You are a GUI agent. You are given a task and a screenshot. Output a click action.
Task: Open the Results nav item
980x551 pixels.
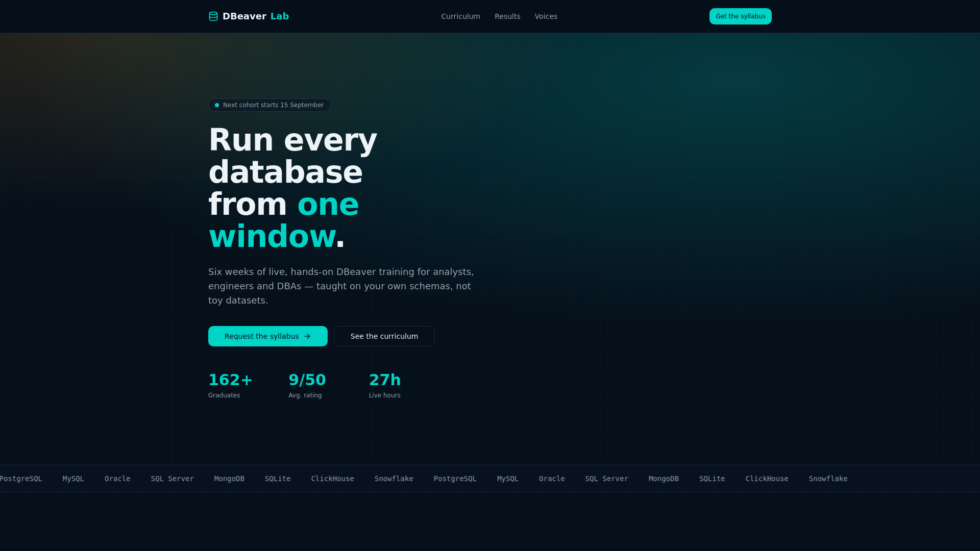point(507,16)
